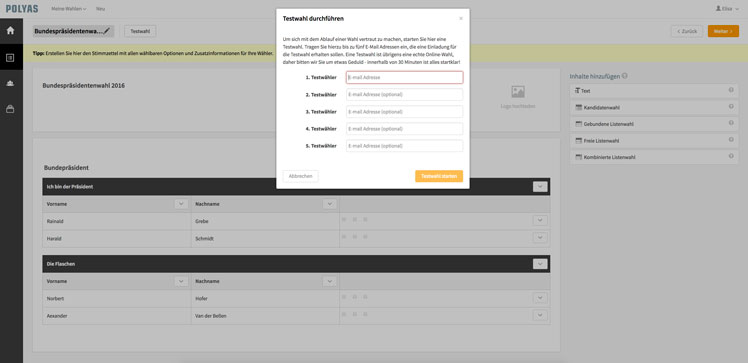Open the Nachname column dropdown in first list
Screen dimensions: 748x363
click(x=329, y=204)
